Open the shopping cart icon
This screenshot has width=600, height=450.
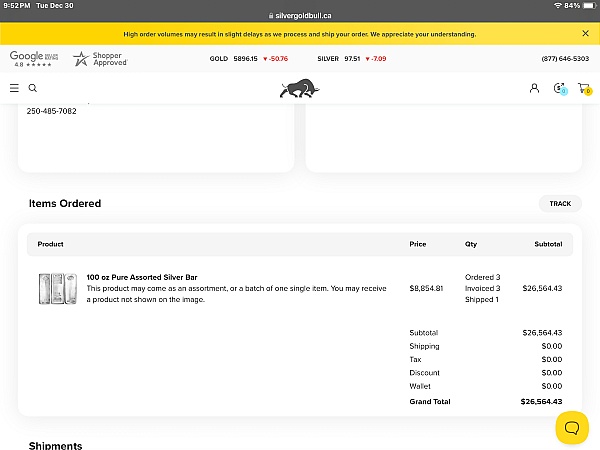tap(584, 89)
